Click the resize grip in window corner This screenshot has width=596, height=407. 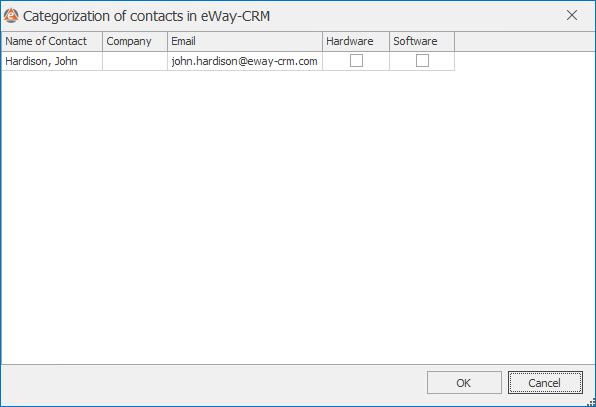[591, 402]
